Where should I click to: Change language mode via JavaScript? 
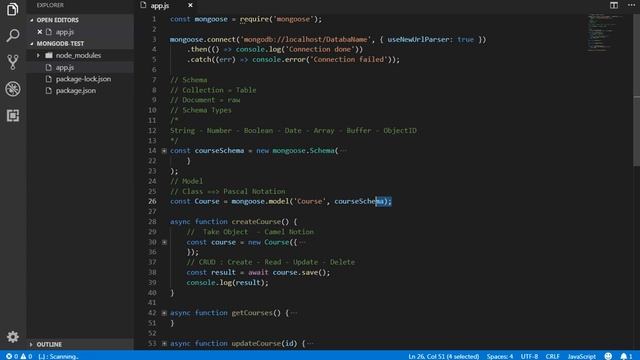(x=581, y=356)
